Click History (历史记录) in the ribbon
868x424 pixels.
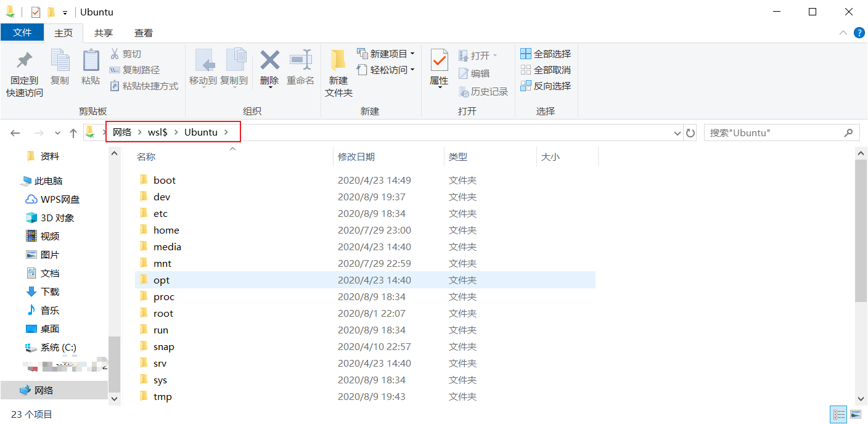[x=483, y=92]
